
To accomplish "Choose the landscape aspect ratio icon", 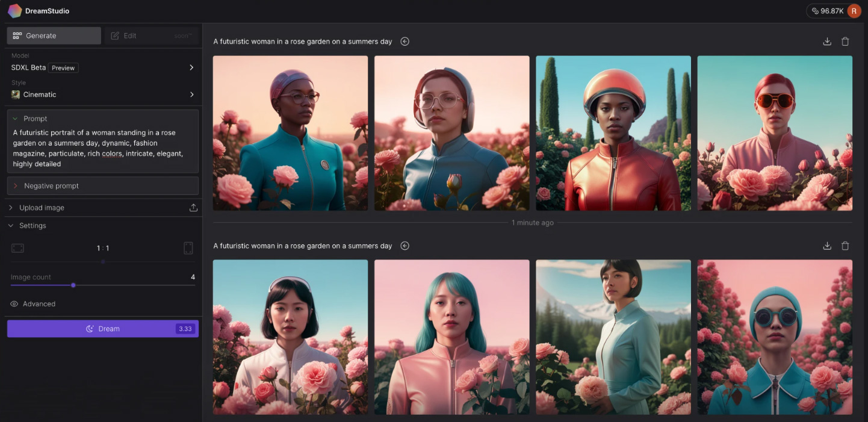I will tap(17, 248).
